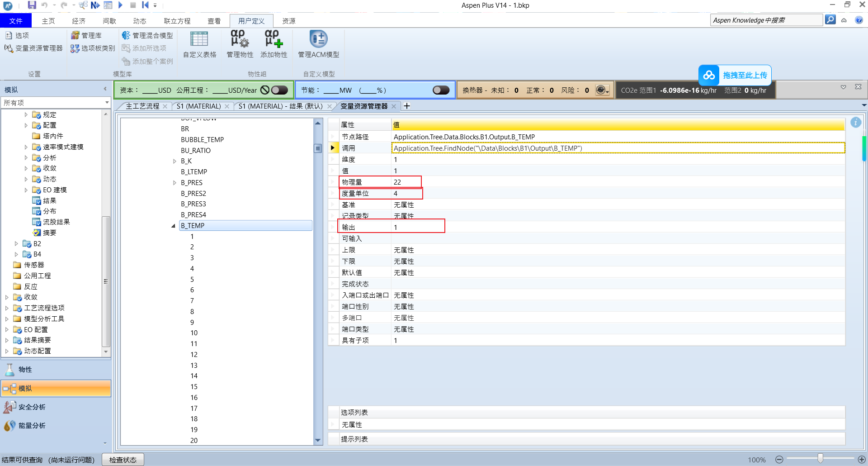
Task: Click the zoom slider handle in status bar
Action: click(820, 459)
